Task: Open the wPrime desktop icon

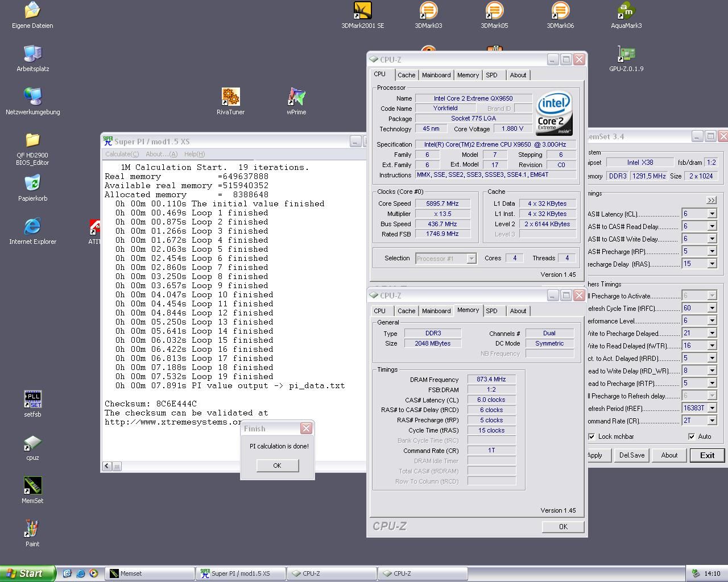Action: [x=296, y=102]
